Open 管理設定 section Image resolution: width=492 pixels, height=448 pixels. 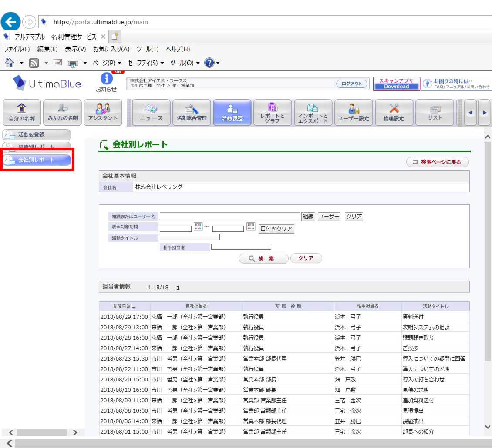click(394, 113)
